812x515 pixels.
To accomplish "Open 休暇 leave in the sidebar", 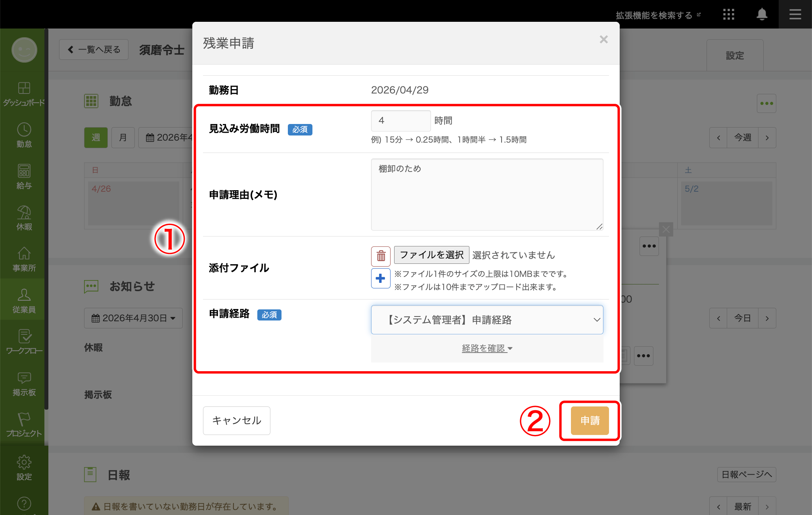I will 24,218.
